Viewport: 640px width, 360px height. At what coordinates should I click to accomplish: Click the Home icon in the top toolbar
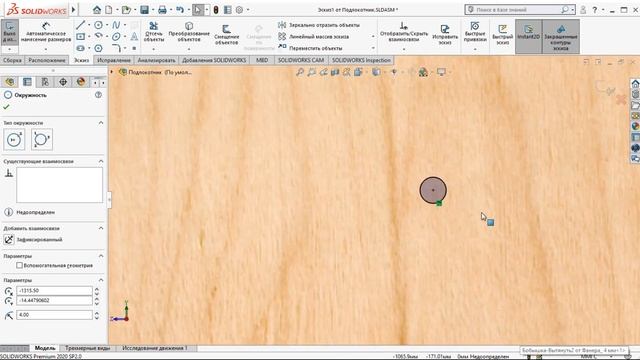pyautogui.click(x=97, y=9)
